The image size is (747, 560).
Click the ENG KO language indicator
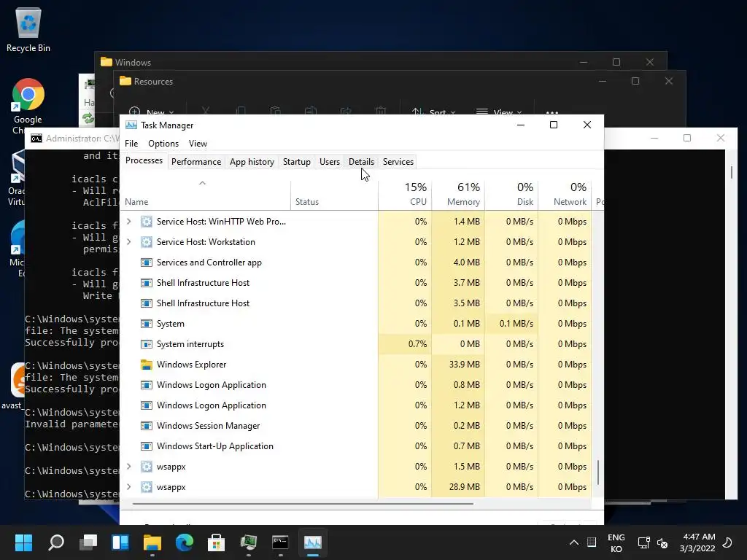click(x=616, y=542)
